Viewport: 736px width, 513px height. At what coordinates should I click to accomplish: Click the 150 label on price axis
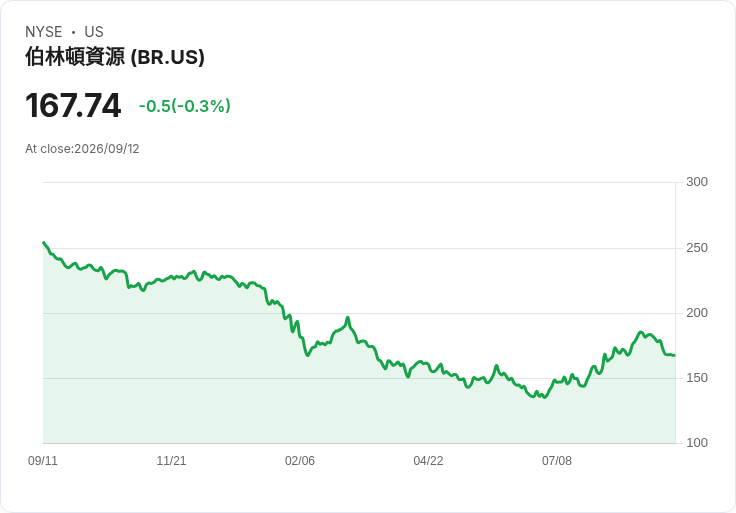[697, 378]
